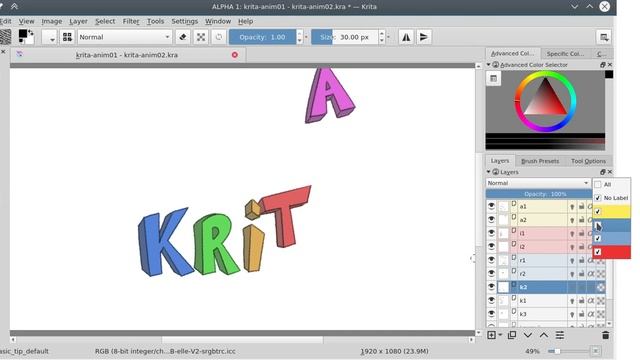
Task: Duplicate the layer using bottom icon
Action: 511,335
